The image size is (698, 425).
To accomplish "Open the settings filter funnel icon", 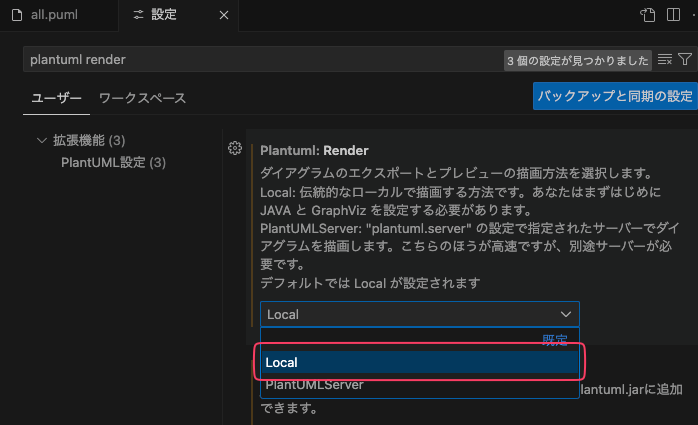I will 685,59.
